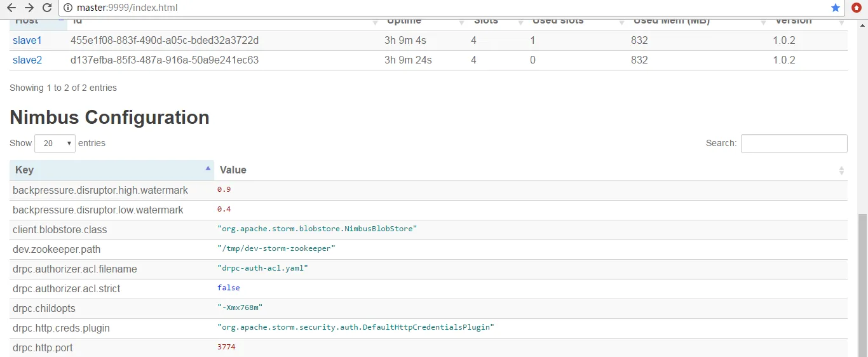Open the slave2 supervisor link

(x=27, y=60)
